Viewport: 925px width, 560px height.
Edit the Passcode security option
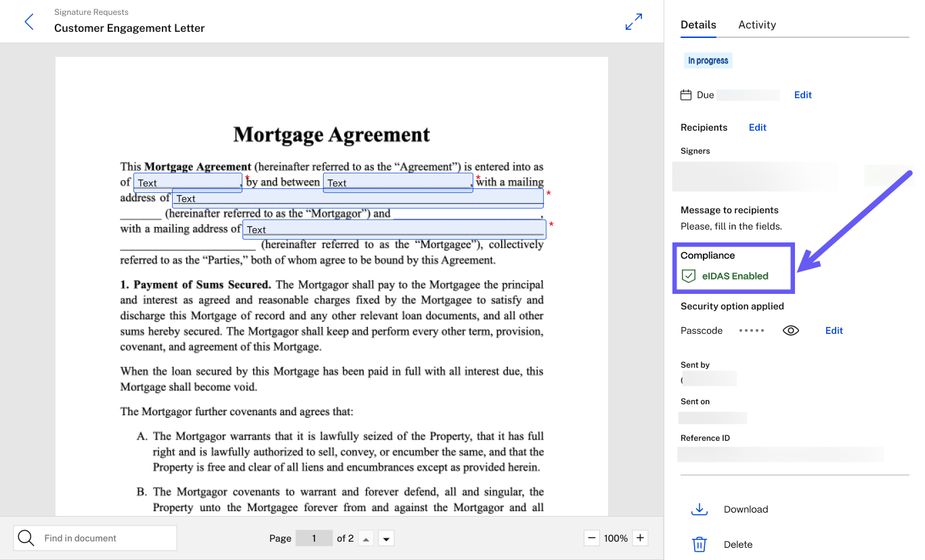[834, 330]
